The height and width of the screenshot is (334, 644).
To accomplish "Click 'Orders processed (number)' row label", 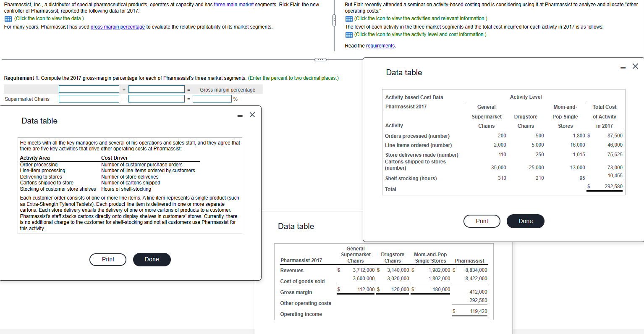I will pos(417,136).
